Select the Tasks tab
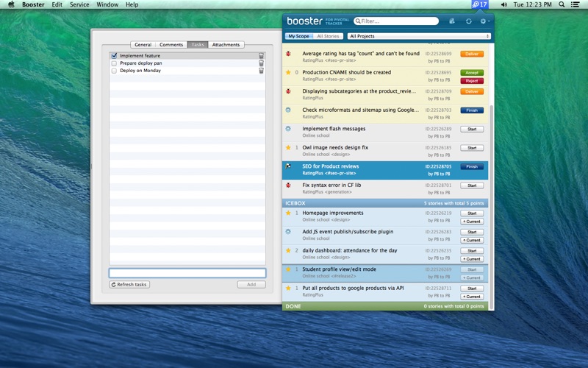The width and height of the screenshot is (588, 368). (x=198, y=44)
